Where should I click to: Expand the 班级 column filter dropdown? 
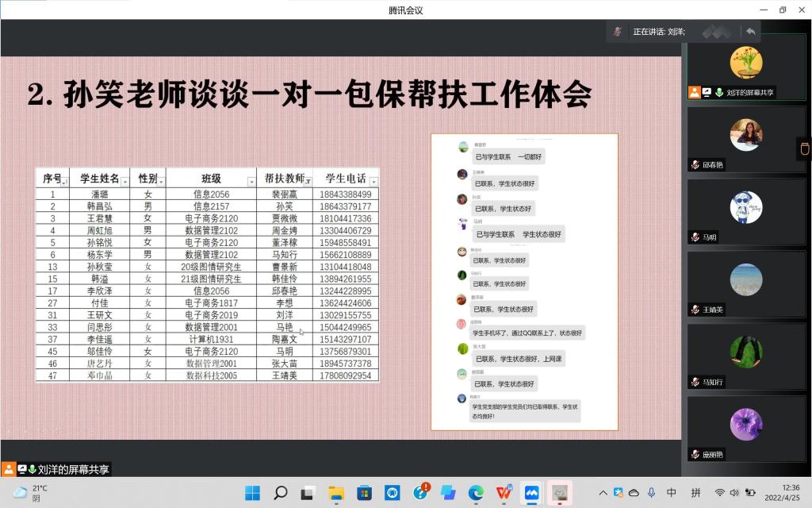click(x=251, y=182)
